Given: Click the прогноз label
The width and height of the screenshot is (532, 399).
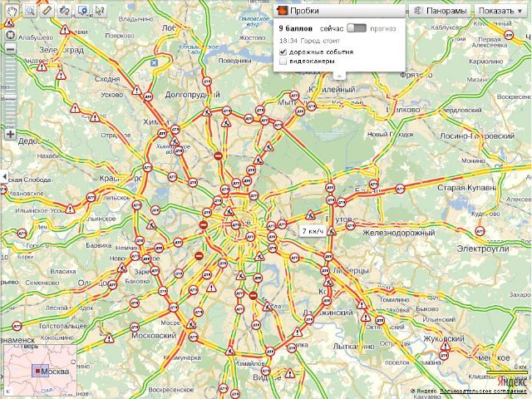Looking at the screenshot, I should tap(383, 28).
